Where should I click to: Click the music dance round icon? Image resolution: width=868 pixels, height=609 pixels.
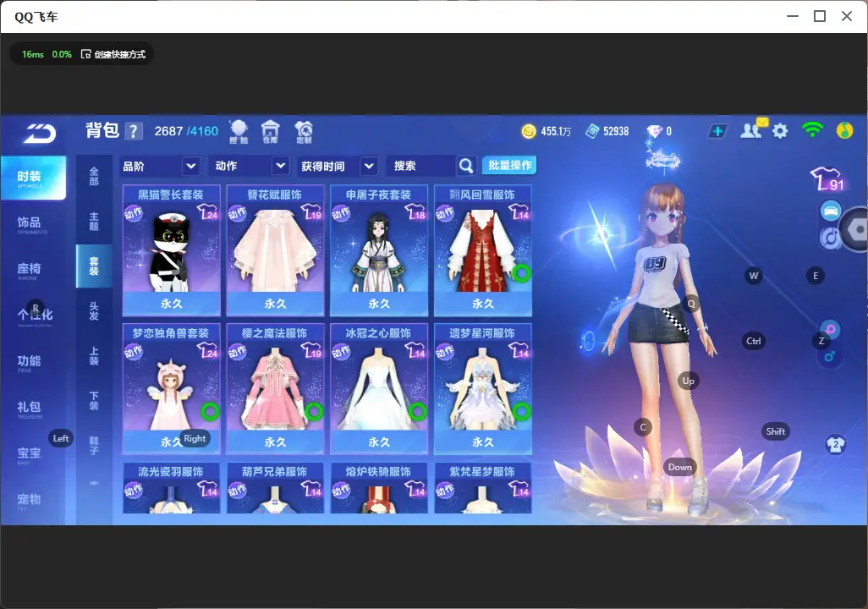point(829,238)
